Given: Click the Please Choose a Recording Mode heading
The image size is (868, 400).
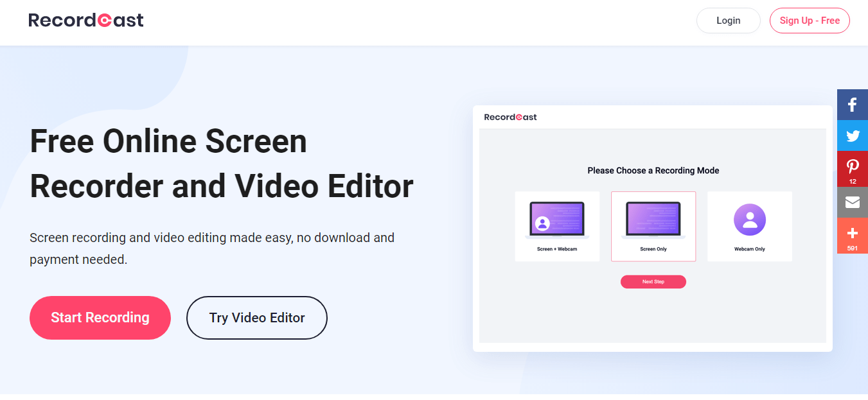Looking at the screenshot, I should (x=653, y=171).
